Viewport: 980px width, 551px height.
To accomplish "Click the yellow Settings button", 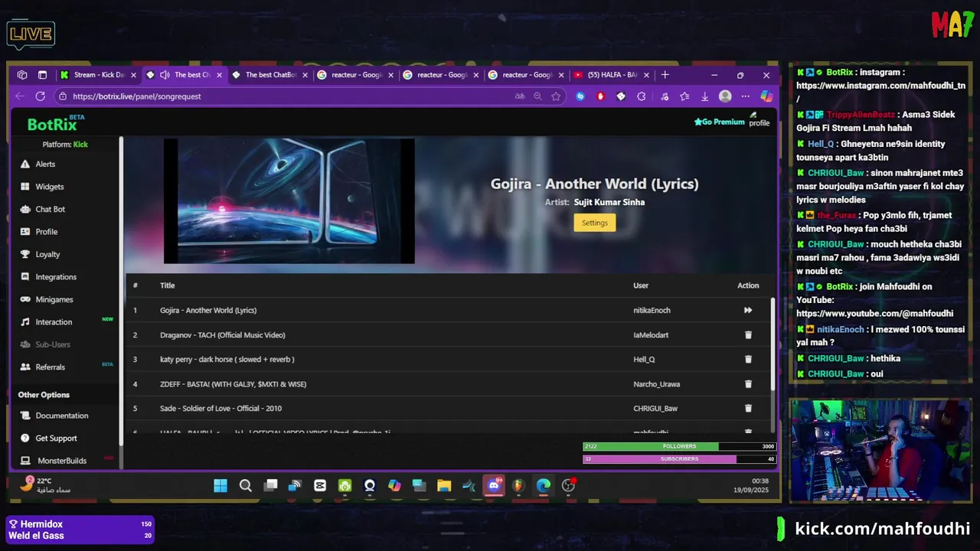I will [594, 223].
